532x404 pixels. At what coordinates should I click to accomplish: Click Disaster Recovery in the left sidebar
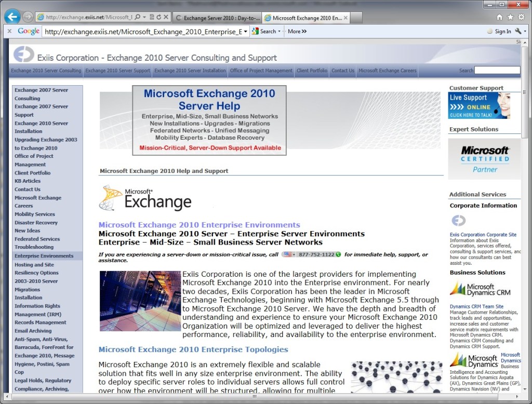[36, 222]
